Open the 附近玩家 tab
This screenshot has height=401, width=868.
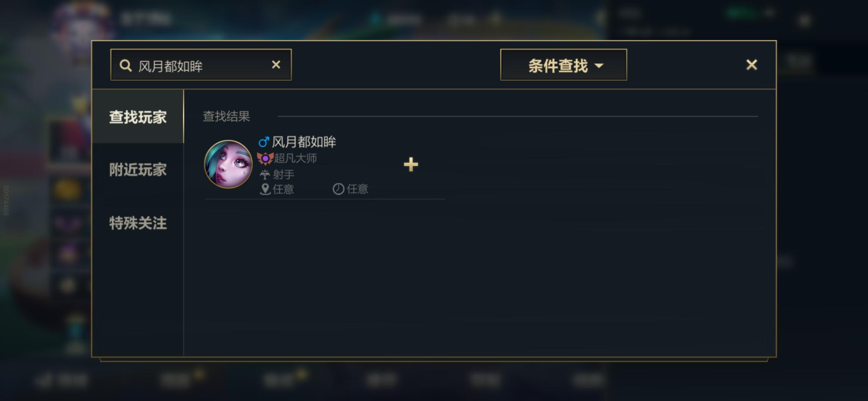[x=138, y=170]
